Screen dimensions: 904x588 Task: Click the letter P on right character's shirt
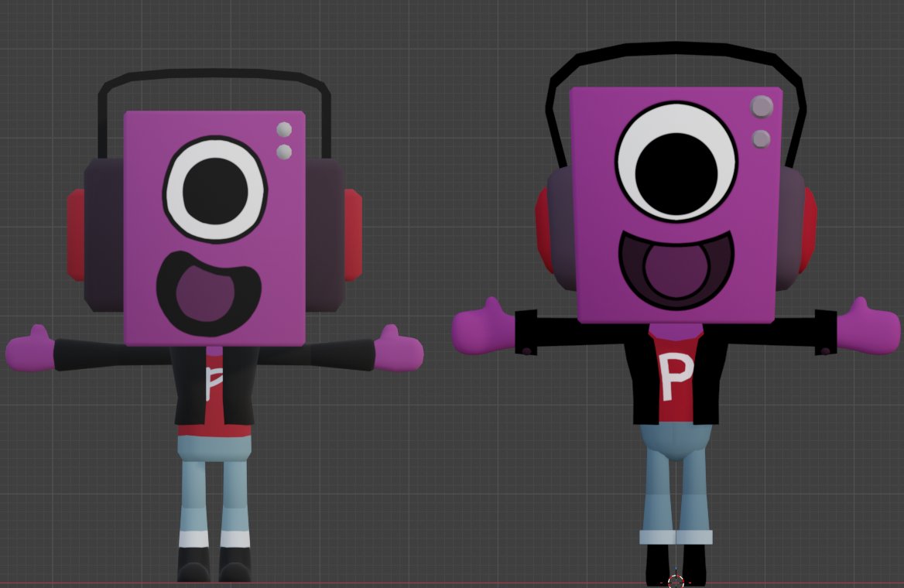pos(676,376)
